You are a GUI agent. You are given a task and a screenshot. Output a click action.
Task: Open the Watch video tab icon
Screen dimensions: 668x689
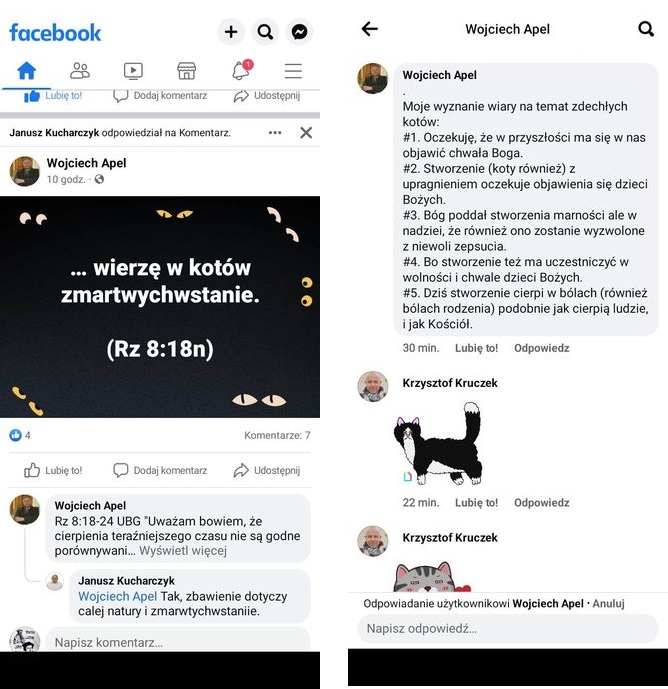[133, 71]
